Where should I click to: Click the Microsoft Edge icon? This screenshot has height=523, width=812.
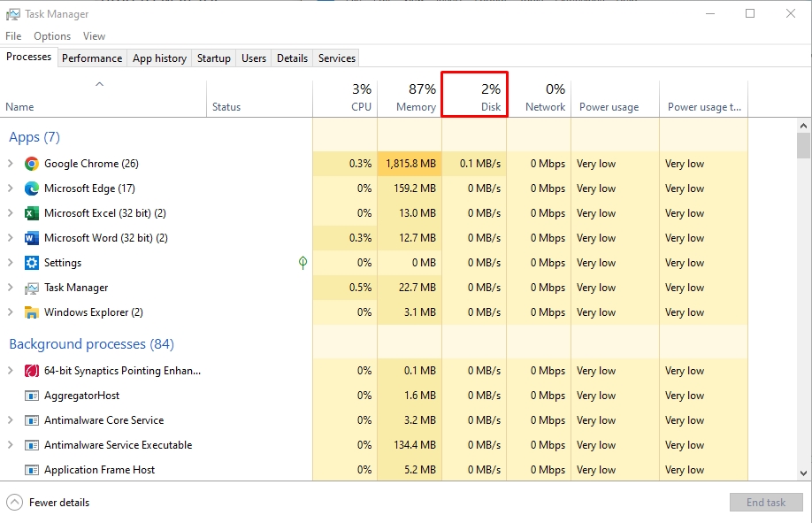pyautogui.click(x=32, y=188)
